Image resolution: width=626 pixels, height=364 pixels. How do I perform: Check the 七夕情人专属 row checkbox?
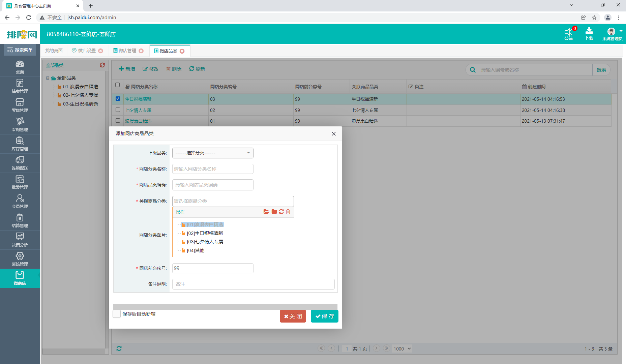click(118, 110)
